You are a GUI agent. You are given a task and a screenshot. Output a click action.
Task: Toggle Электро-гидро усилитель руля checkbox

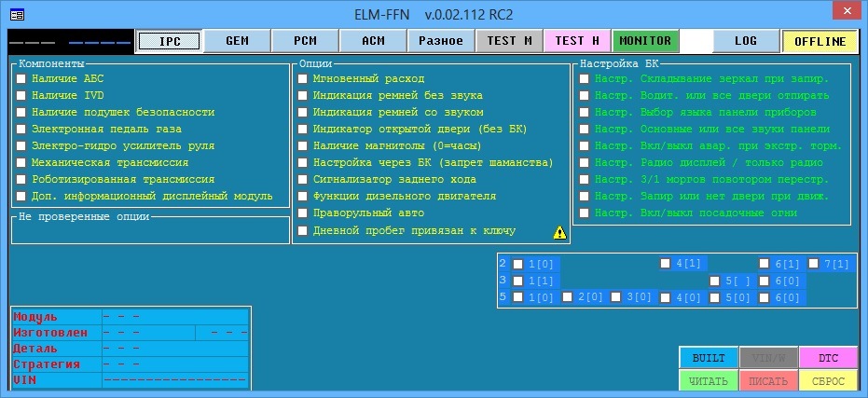point(21,145)
